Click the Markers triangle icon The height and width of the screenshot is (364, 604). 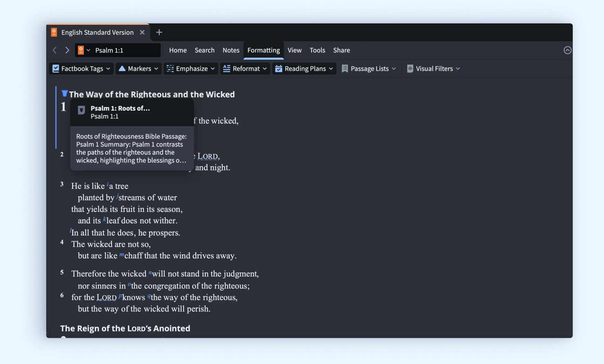pyautogui.click(x=122, y=68)
